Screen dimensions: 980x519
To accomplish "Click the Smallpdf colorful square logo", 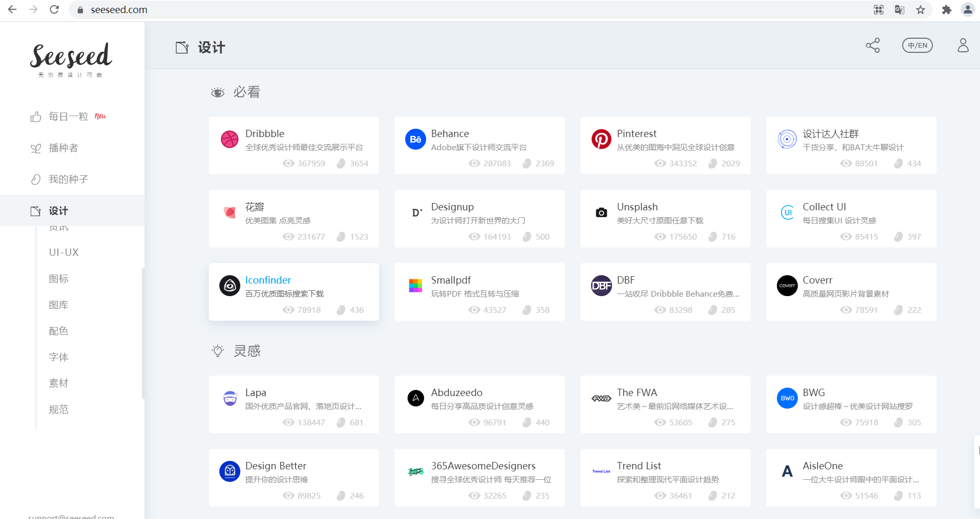I will click(x=416, y=286).
